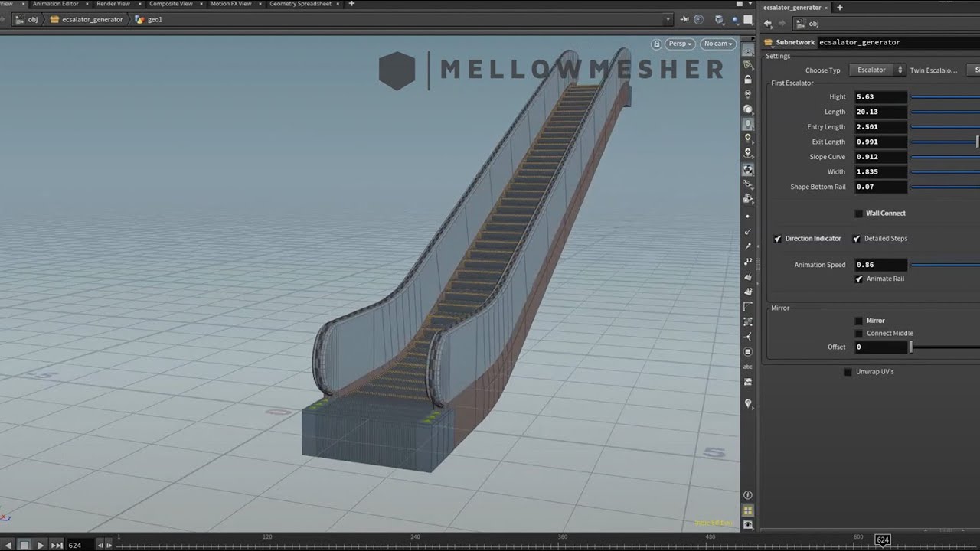The image size is (980, 551).
Task: Turn on the Mirror checkbox
Action: click(858, 321)
